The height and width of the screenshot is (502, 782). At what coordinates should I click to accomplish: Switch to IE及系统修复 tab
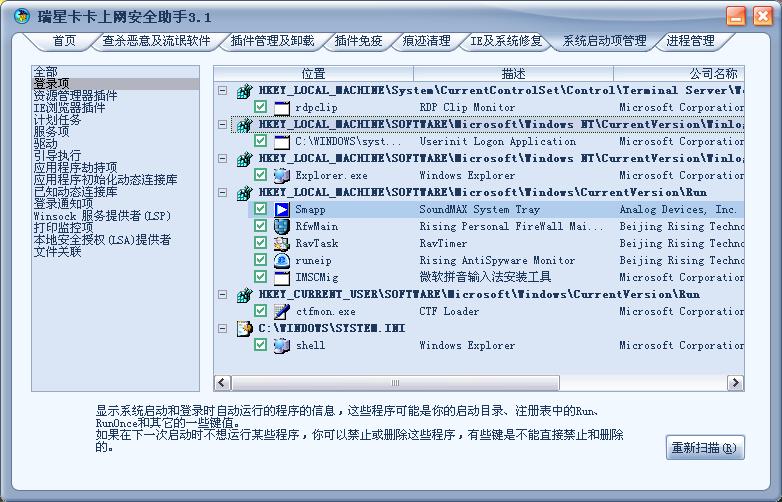pyautogui.click(x=506, y=41)
